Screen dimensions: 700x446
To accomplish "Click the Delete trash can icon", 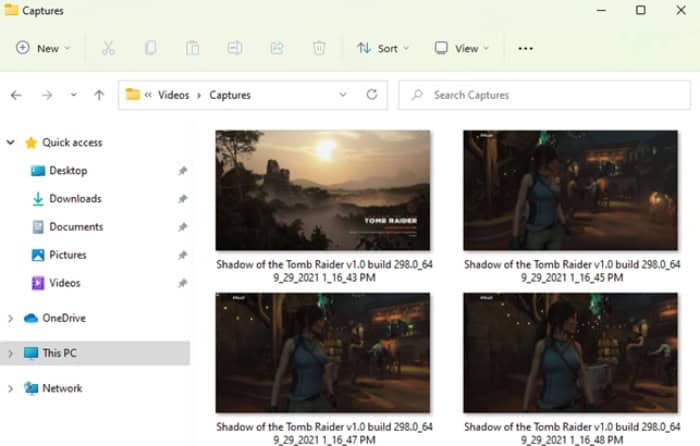I will click(x=319, y=48).
